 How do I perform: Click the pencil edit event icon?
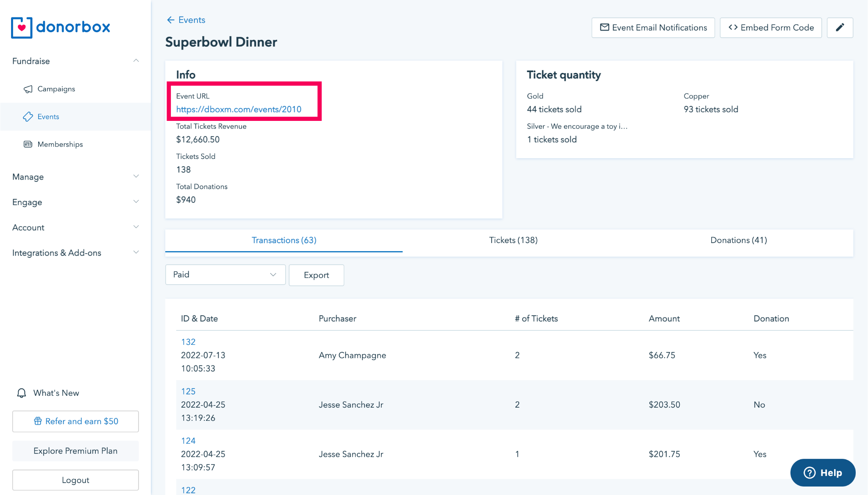pos(840,28)
